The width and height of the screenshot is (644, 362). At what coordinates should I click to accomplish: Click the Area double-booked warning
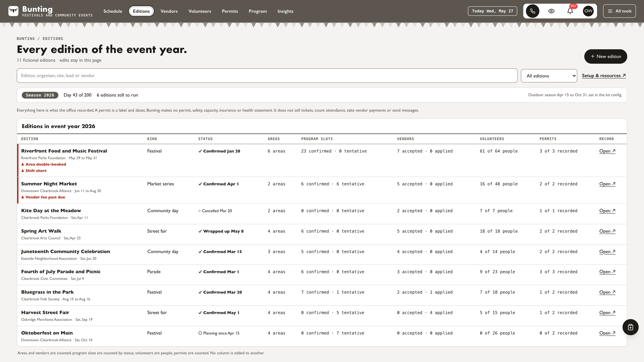(44, 164)
